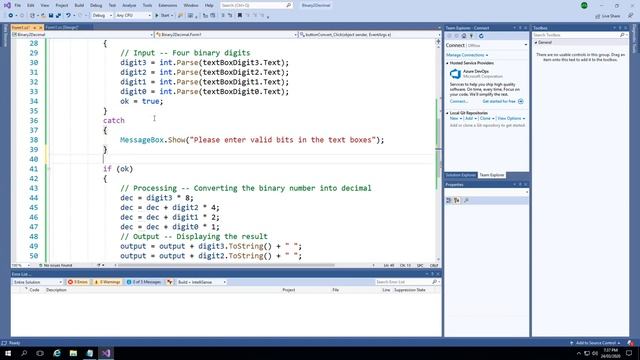Screen dimensions: 640x360
Task: Focus the Search Toolbox field
Action: pyautogui.click(x=576, y=35)
